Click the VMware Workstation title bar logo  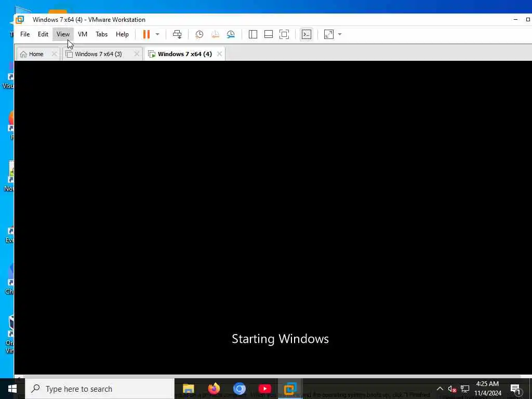tap(20, 20)
